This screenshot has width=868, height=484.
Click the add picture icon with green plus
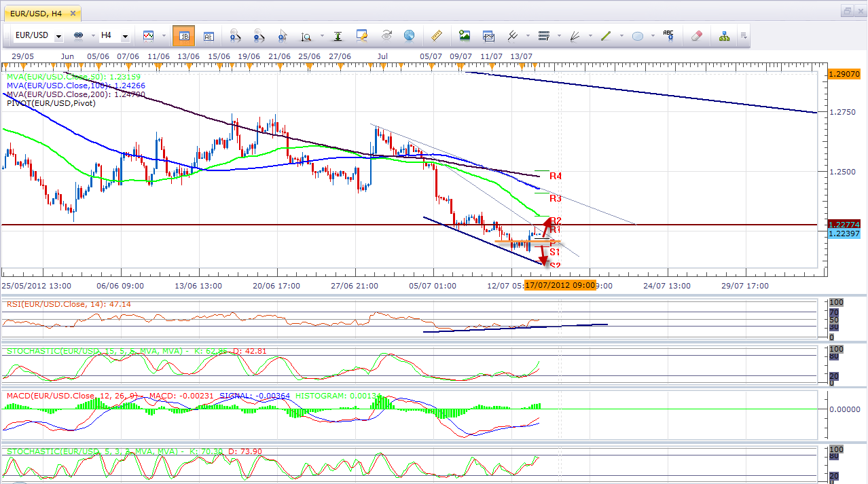[x=465, y=35]
